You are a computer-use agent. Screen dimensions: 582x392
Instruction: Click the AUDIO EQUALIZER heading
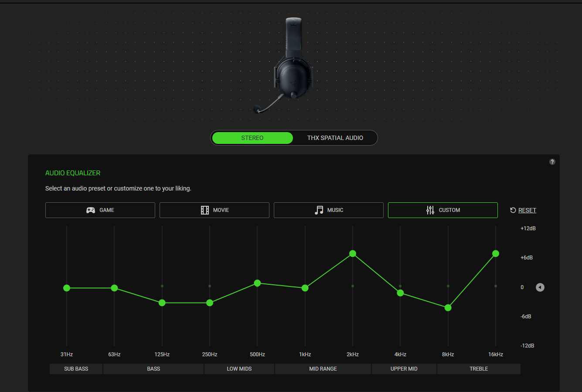(73, 173)
